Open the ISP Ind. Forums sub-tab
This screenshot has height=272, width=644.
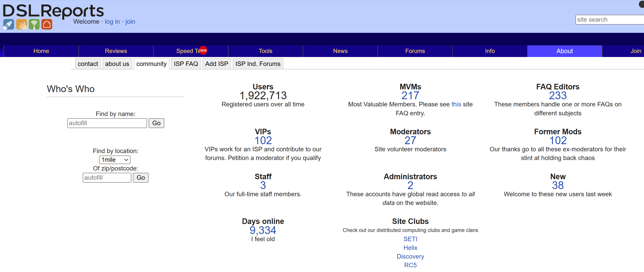[x=258, y=64]
